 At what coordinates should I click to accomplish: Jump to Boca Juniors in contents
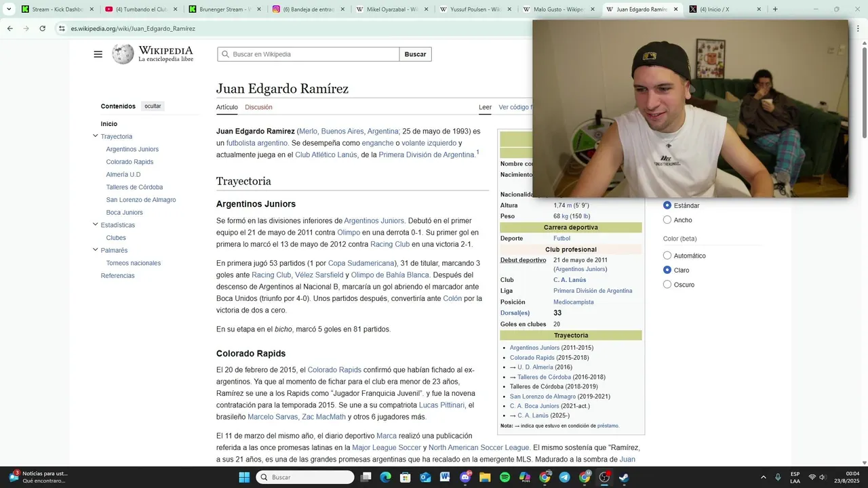pos(124,212)
